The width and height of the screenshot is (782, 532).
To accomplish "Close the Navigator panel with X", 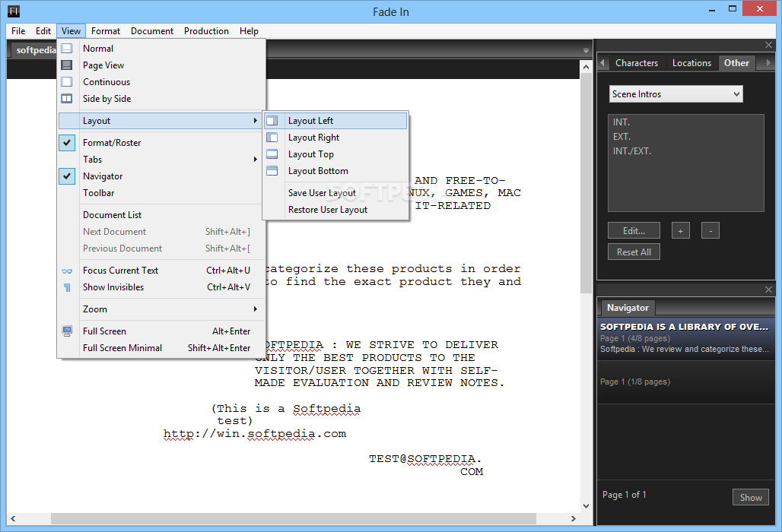I will coord(768,290).
